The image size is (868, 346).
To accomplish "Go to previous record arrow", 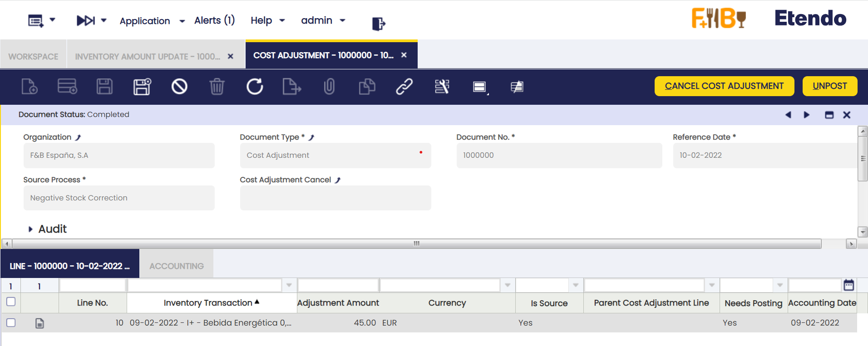I will (788, 115).
